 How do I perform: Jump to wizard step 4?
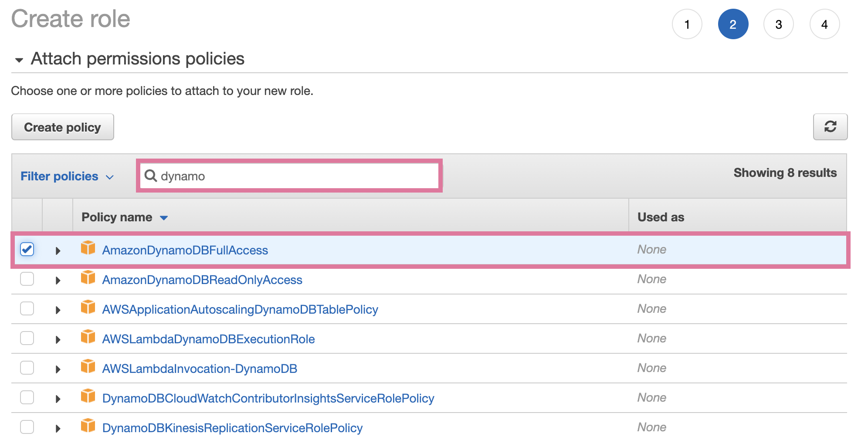824,24
